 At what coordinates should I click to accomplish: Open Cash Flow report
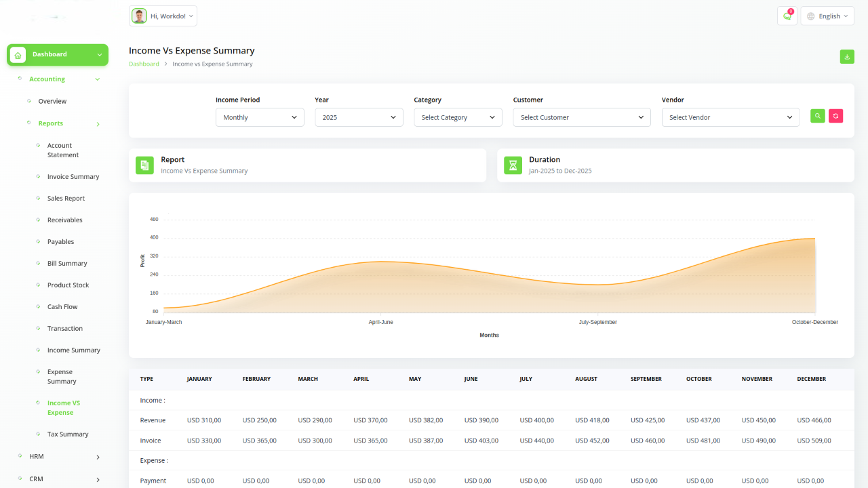pyautogui.click(x=62, y=307)
